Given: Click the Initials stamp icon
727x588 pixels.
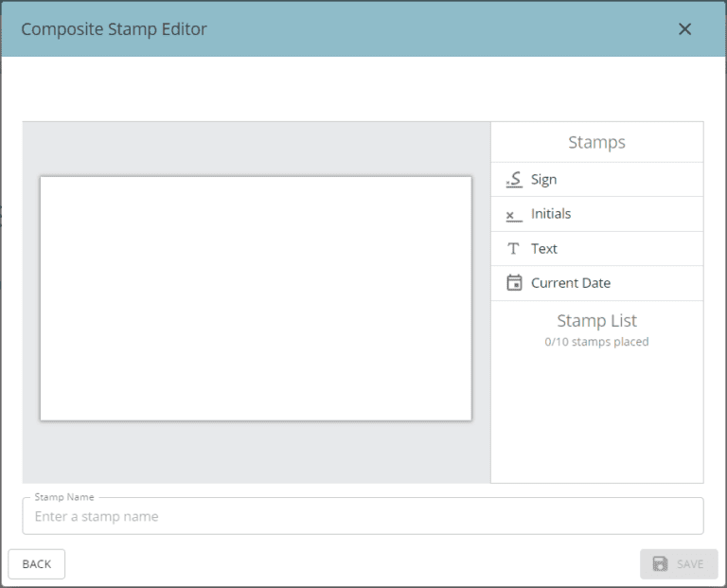Looking at the screenshot, I should (x=514, y=215).
